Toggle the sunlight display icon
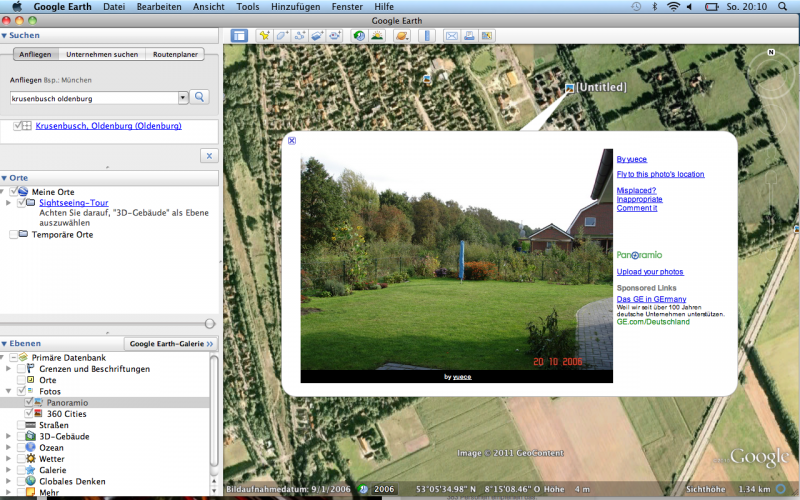Viewport: 800px width, 500px height. click(376, 36)
